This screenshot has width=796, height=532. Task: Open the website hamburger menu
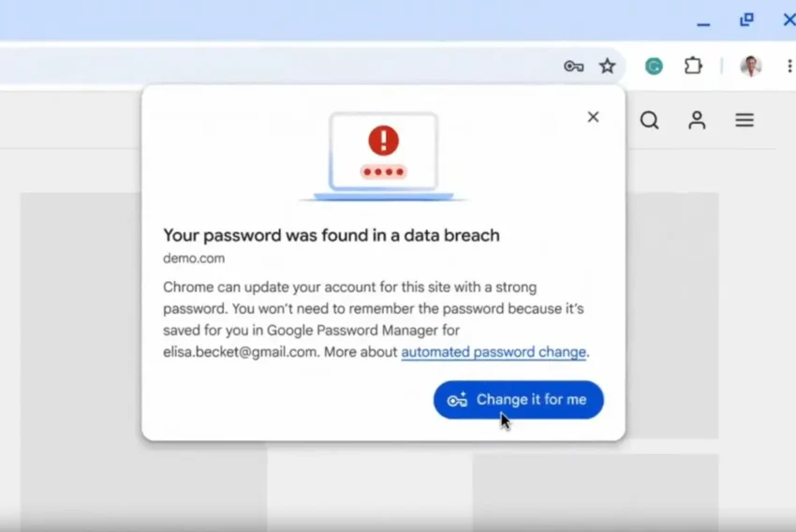(744, 120)
